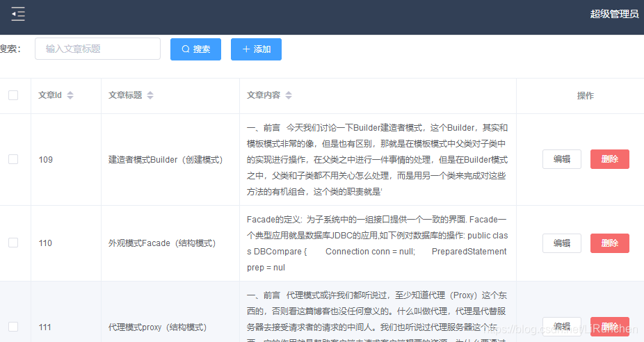Click the 添加 add button
This screenshot has height=342, width=644.
pyautogui.click(x=257, y=49)
